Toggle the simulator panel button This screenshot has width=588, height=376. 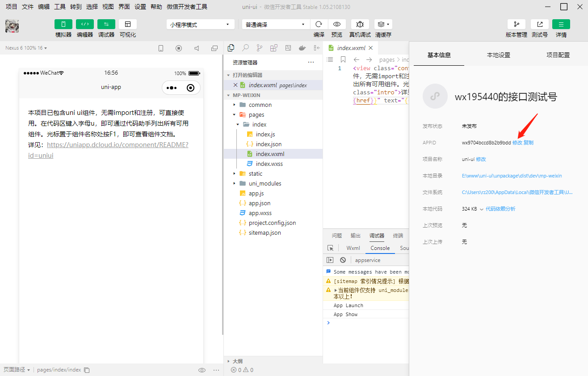tap(63, 24)
